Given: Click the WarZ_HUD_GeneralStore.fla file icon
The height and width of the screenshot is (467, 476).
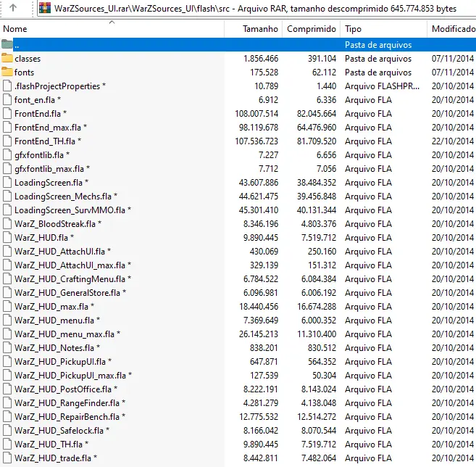Looking at the screenshot, I should click(x=7, y=292).
